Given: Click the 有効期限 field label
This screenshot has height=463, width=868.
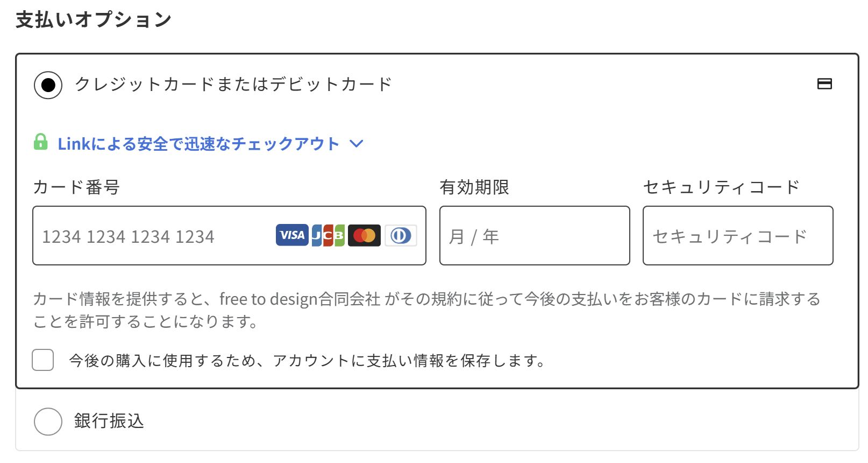Looking at the screenshot, I should 474,187.
